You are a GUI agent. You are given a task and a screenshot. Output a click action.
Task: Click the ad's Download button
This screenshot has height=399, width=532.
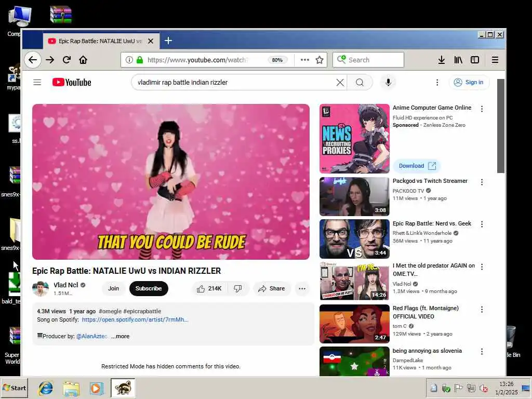click(x=417, y=166)
